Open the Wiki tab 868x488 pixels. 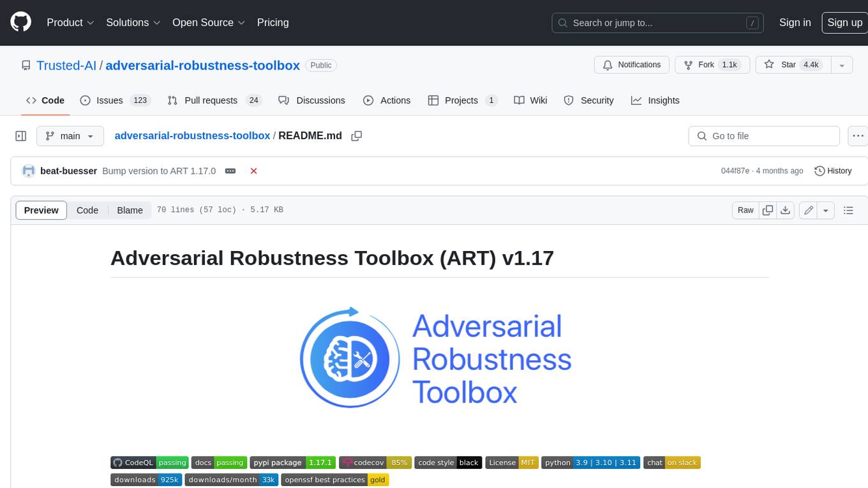[x=531, y=100]
